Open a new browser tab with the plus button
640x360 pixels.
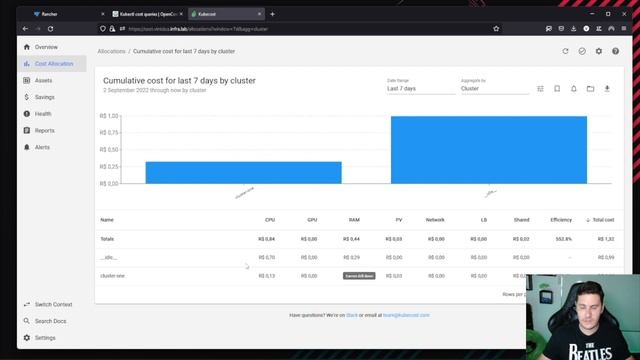coord(272,14)
